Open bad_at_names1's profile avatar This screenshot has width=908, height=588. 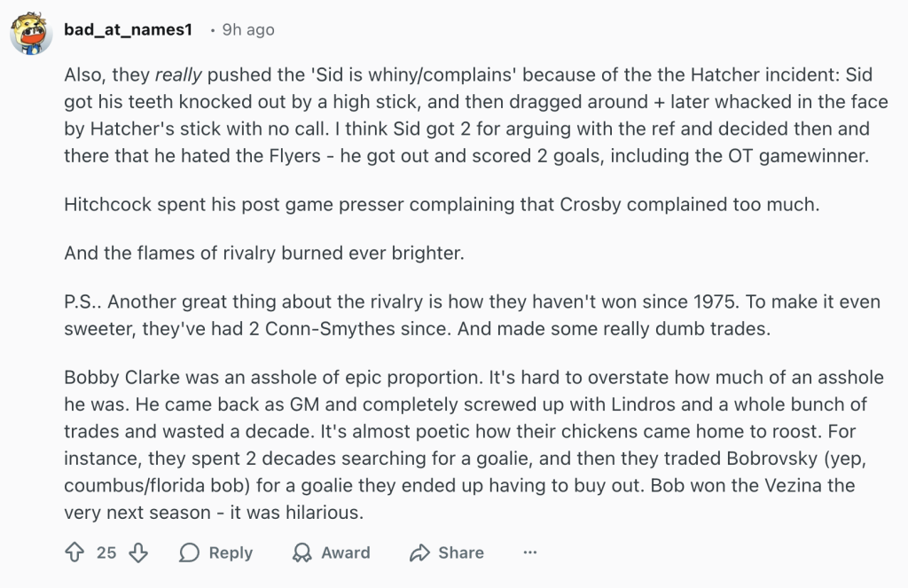click(x=30, y=34)
